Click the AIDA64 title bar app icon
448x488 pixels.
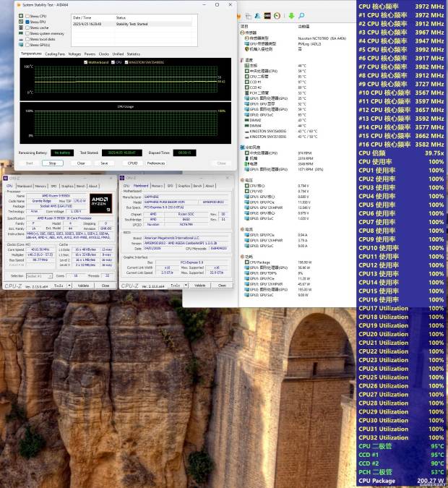pos(19,5)
